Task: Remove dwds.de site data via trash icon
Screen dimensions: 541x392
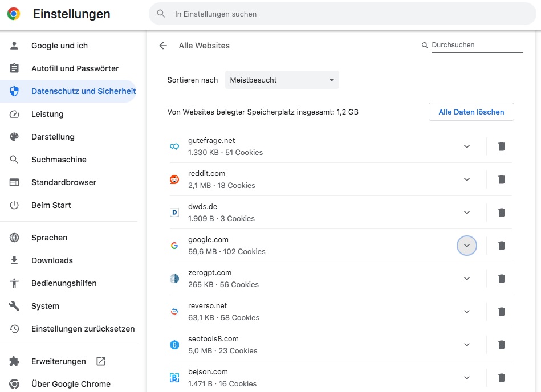Action: click(501, 213)
